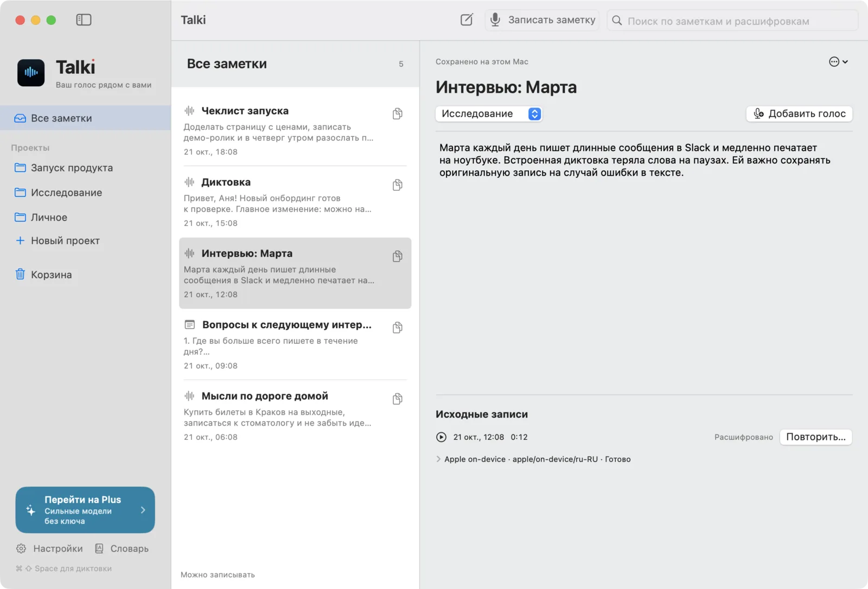
Task: Click the waveform icon beside Мысли по дороге домой
Action: 189,396
